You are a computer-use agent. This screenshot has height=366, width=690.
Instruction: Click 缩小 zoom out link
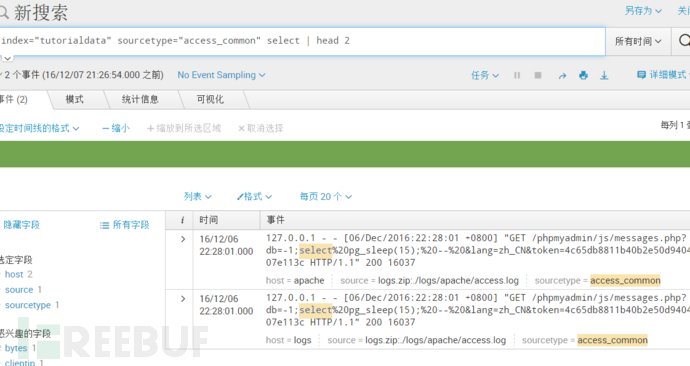coord(116,128)
